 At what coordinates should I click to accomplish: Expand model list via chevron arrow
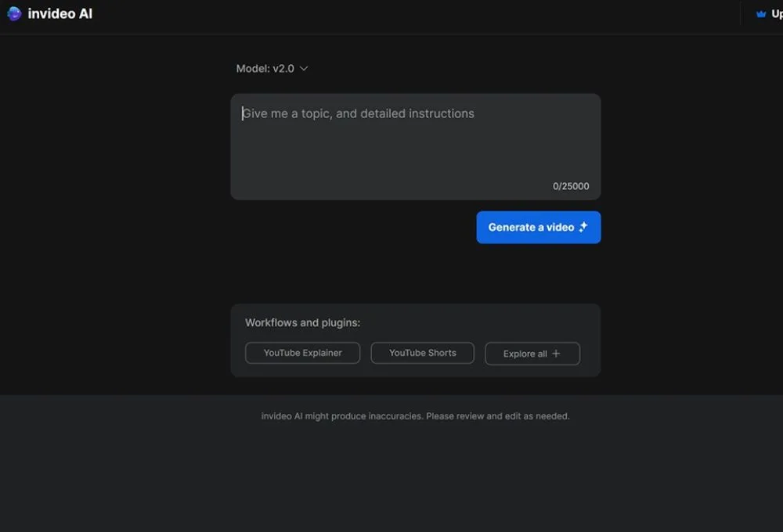tap(304, 68)
